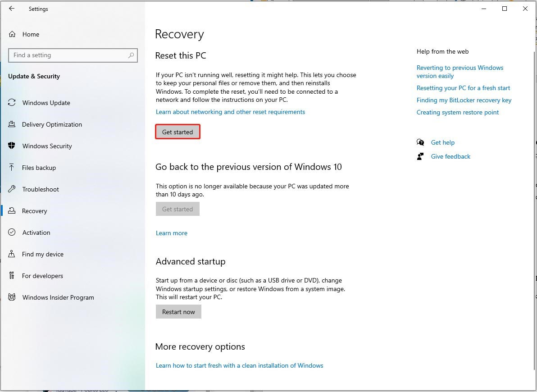Click the Give feedback link
The width and height of the screenshot is (537, 392).
[x=451, y=157]
